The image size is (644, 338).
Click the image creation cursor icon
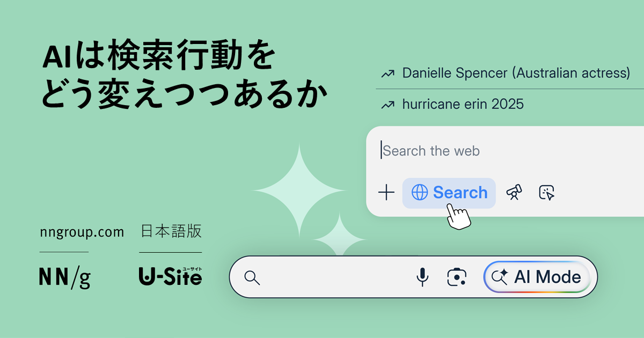click(547, 193)
